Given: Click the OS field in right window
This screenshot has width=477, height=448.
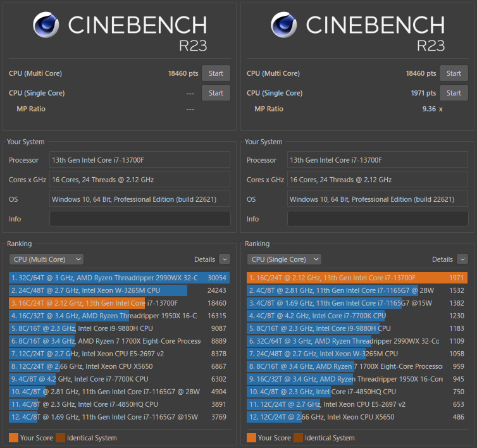Looking at the screenshot, I should click(378, 199).
